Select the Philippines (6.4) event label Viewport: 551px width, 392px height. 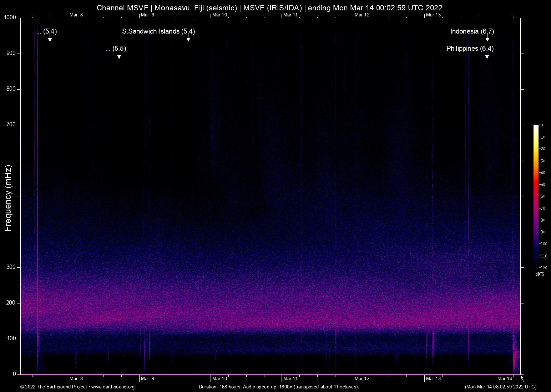(x=470, y=49)
